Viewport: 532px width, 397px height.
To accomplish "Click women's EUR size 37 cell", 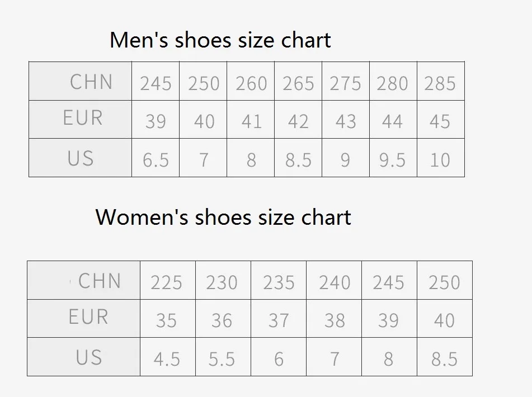I will tap(279, 318).
